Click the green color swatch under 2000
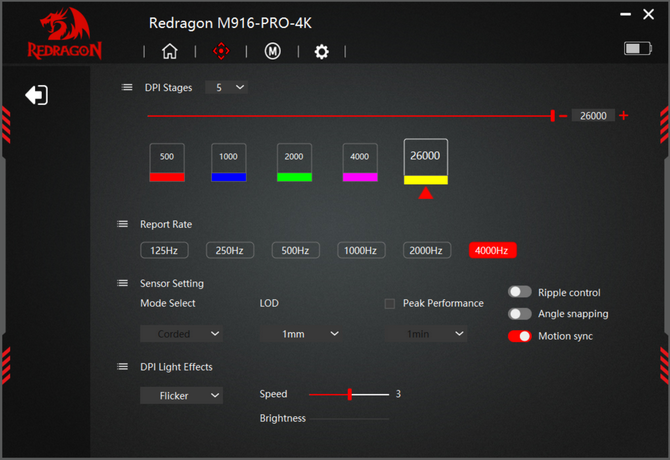670x460 pixels. pyautogui.click(x=294, y=177)
